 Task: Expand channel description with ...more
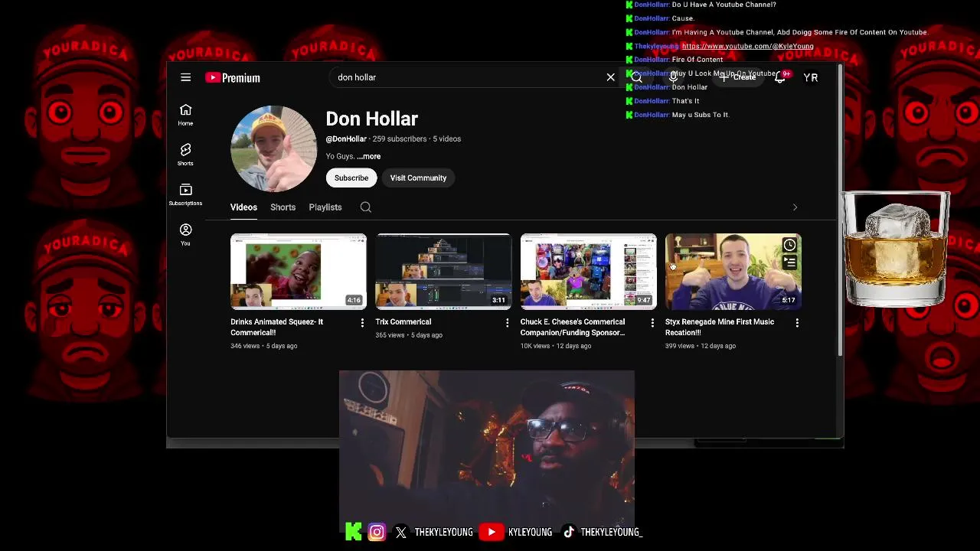(x=368, y=156)
